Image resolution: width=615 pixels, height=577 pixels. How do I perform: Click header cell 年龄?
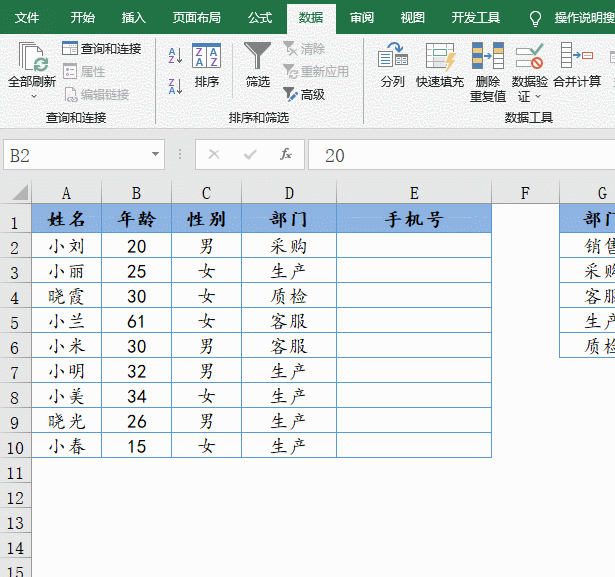(136, 218)
